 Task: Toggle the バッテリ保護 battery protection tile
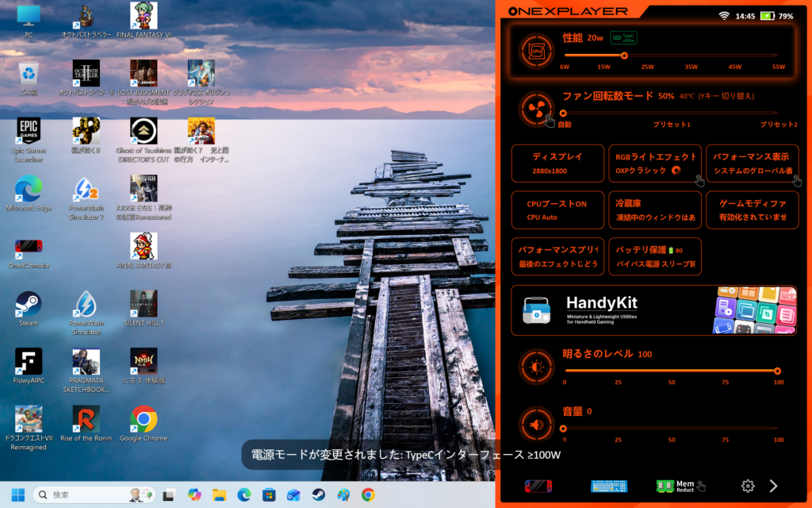coord(655,256)
